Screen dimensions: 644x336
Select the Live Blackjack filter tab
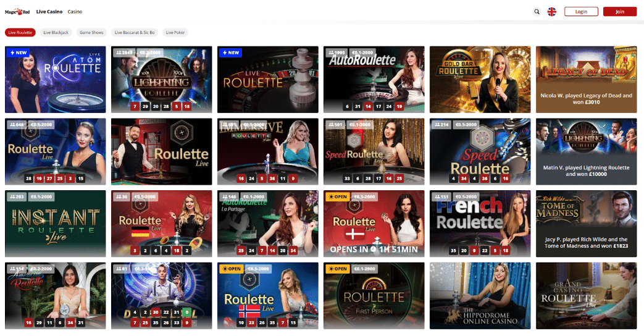click(x=56, y=33)
